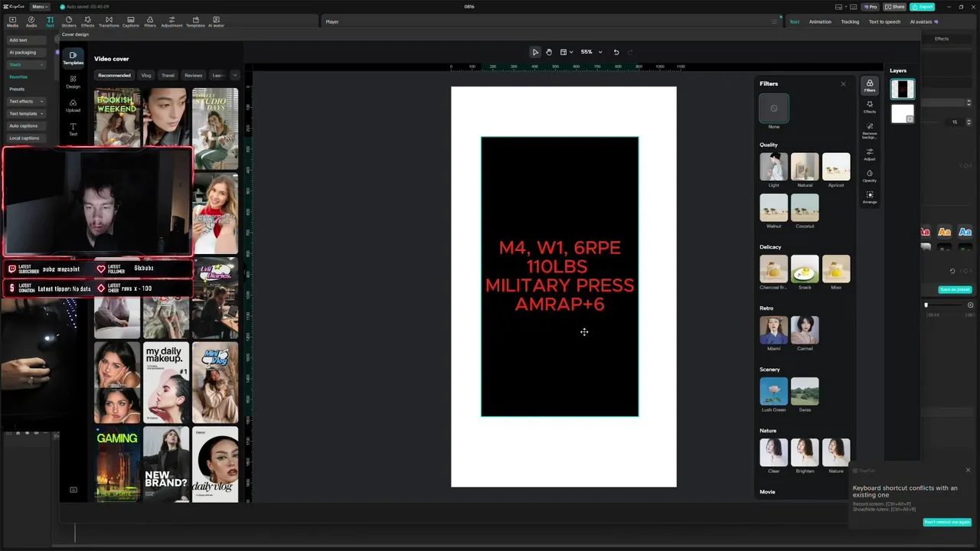The width and height of the screenshot is (980, 551).
Task: Select Filters in the right tool strip
Action: point(870,86)
